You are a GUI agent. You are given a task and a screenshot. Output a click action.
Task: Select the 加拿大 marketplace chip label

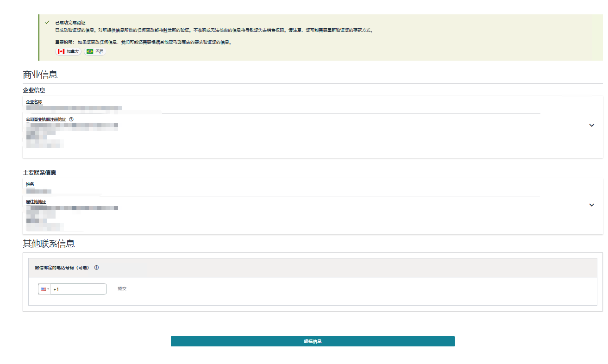[x=73, y=51]
